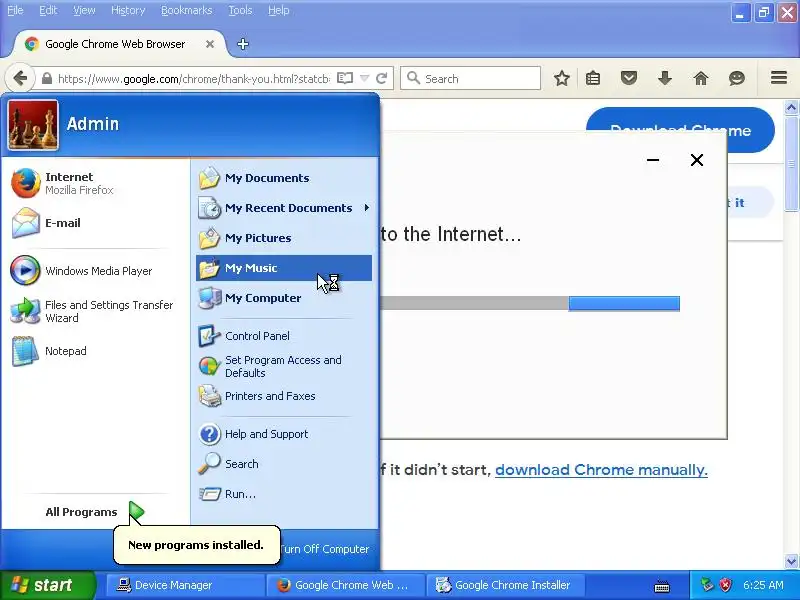Viewport: 800px width, 600px height.
Task: Open My Computer
Action: 284,298
